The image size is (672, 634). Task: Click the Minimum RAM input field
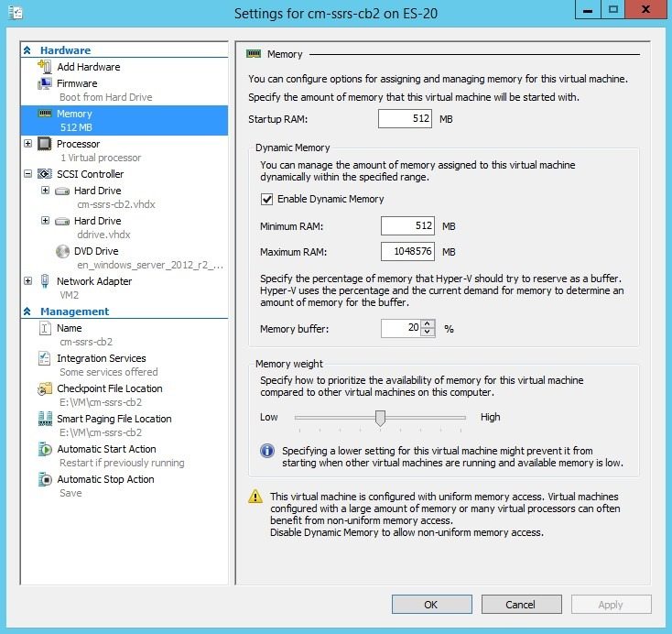(x=407, y=225)
